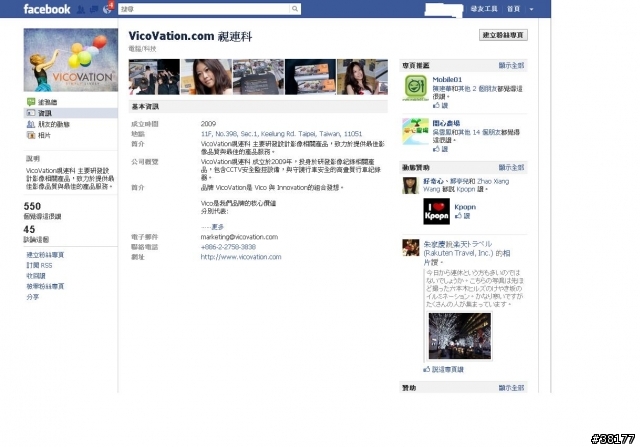The image size is (640, 447).
Task: Show all in the bottom 贊助 section
Action: (511, 388)
